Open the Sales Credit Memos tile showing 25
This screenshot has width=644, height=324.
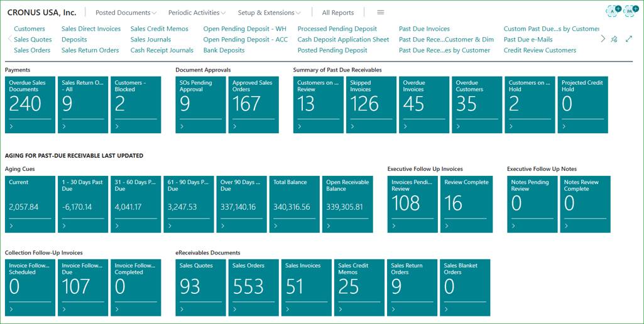(x=359, y=288)
